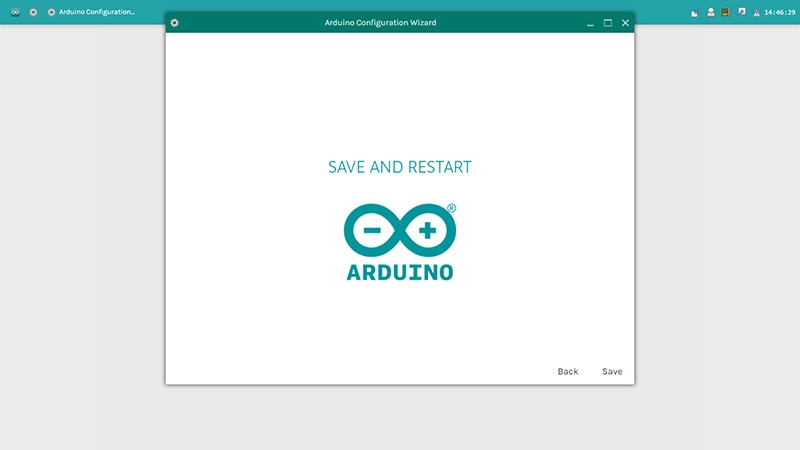Open the Arduino infinity menu in top panel
The width and height of the screenshot is (800, 450).
click(x=15, y=12)
